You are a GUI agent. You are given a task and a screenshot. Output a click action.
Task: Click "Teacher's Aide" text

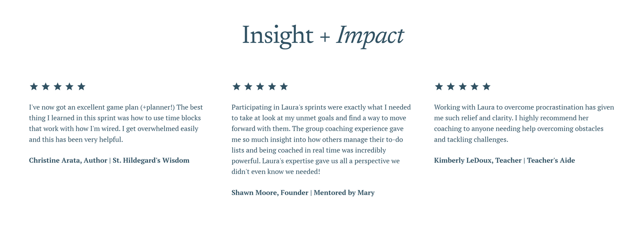[551, 161]
